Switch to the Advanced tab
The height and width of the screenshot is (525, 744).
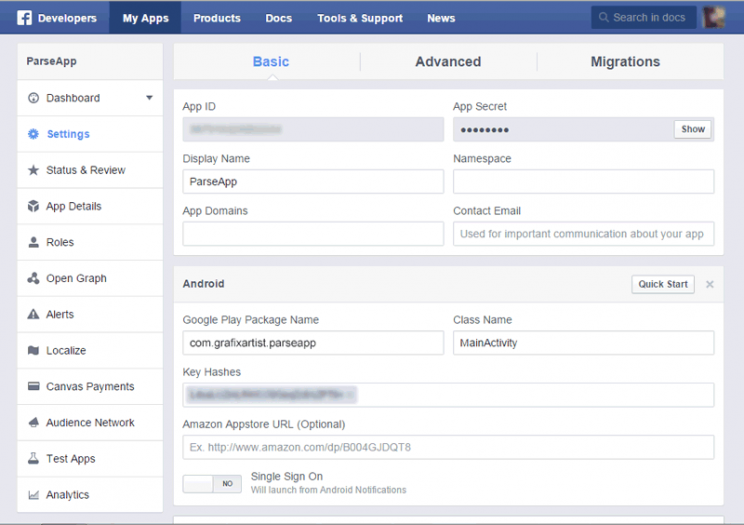[x=448, y=62]
